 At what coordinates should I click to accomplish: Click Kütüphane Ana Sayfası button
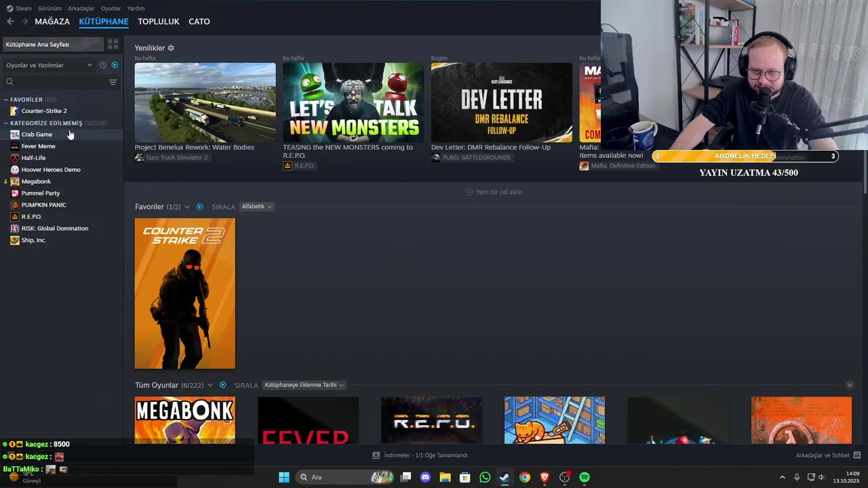[x=53, y=44]
